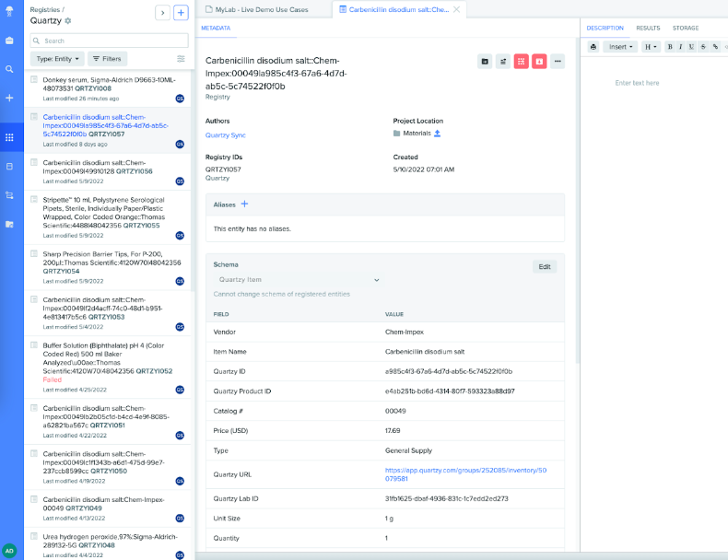Screen dimensions: 728x560
Task: Open Carbenicillin entry QRTZYI053
Action: (x=107, y=313)
